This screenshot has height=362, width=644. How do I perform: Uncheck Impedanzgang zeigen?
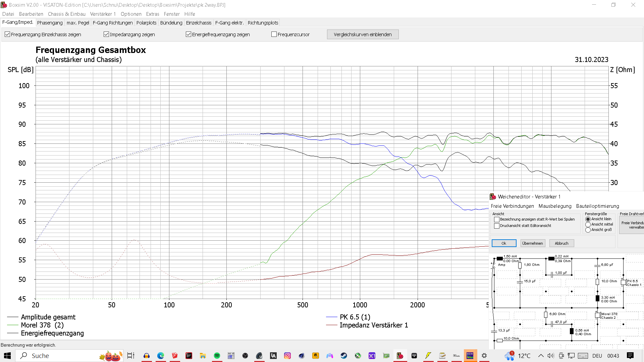click(x=106, y=34)
